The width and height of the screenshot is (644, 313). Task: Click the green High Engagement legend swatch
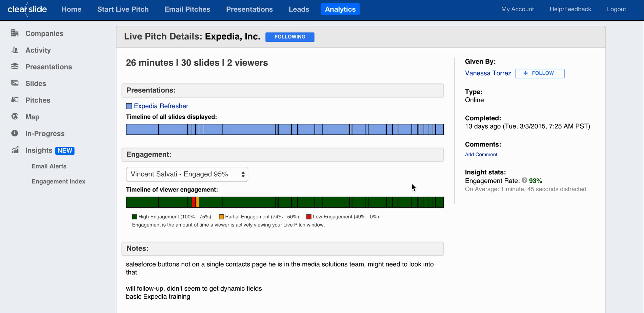tap(135, 217)
